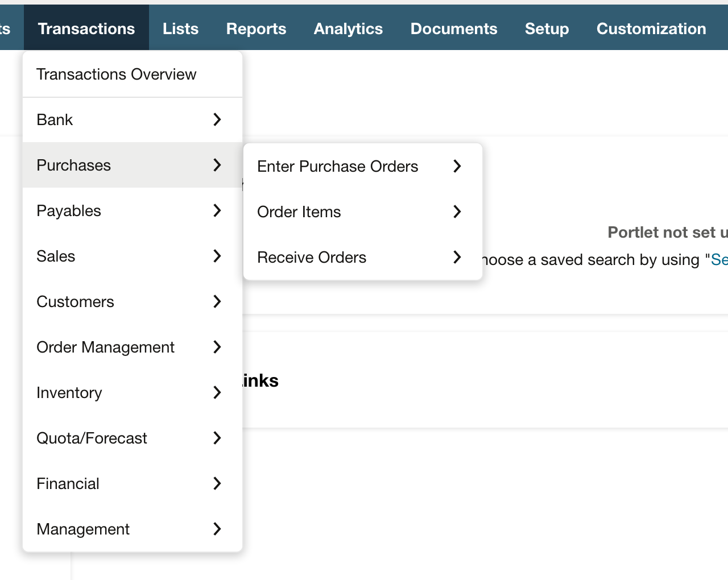The width and height of the screenshot is (728, 580).
Task: Expand the Receive Orders submenu arrow
Action: pos(457,257)
